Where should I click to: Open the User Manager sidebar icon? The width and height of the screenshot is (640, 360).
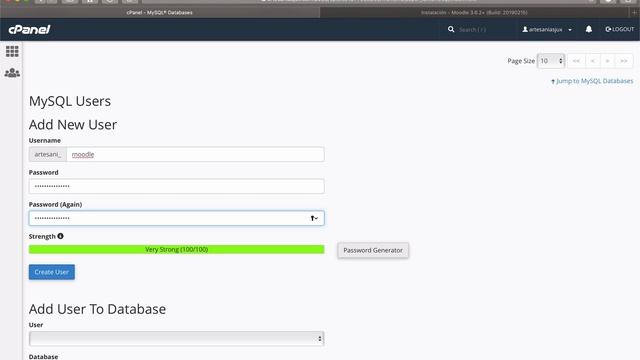pos(12,73)
